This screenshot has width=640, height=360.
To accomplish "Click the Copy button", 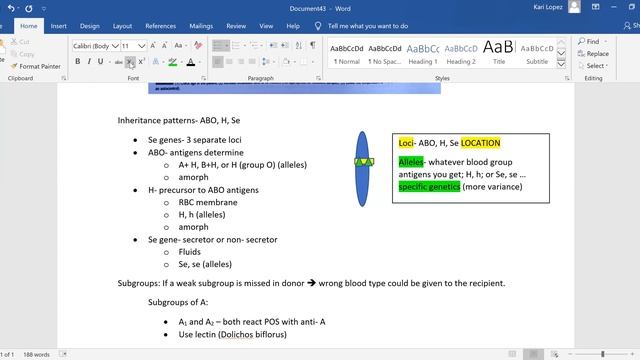I will (x=22, y=54).
